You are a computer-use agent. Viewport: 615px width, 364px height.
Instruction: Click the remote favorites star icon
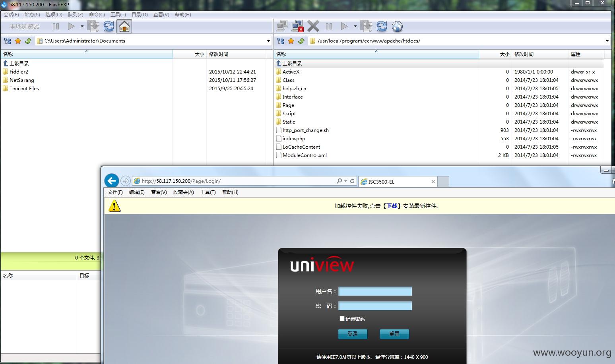point(291,41)
